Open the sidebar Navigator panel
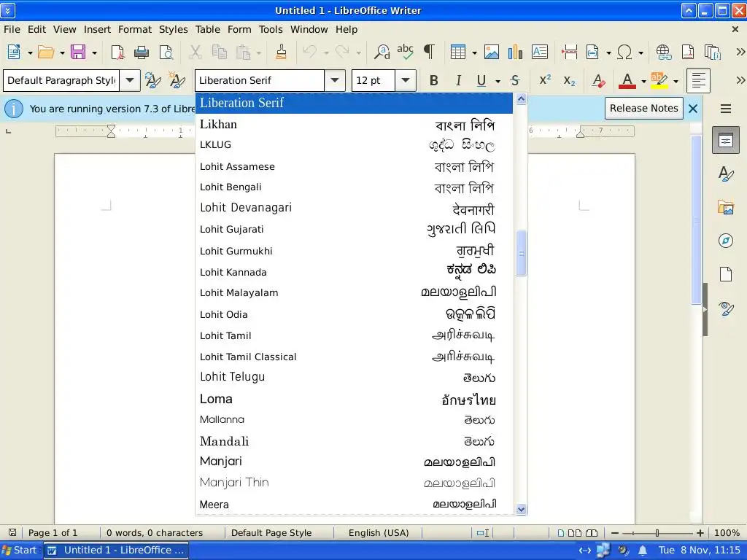747x560 pixels. coord(726,241)
